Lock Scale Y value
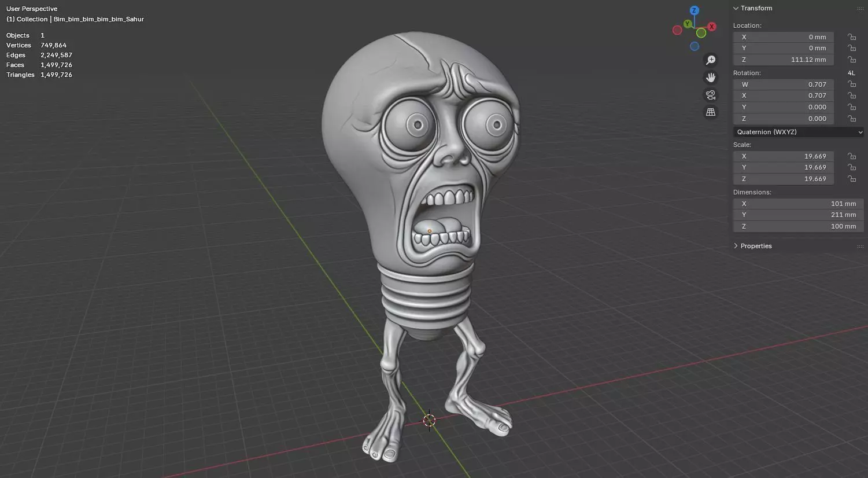This screenshot has height=478, width=868. (x=852, y=167)
